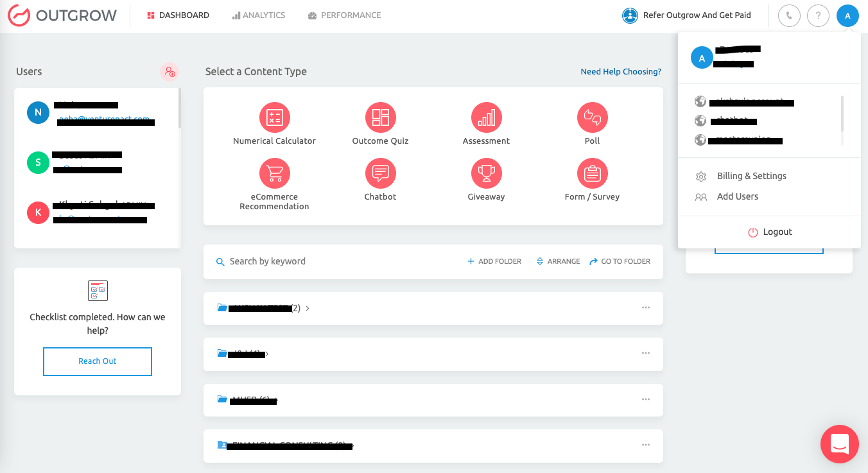This screenshot has width=868, height=473.
Task: Open the Need Help Choosing? link
Action: (621, 72)
